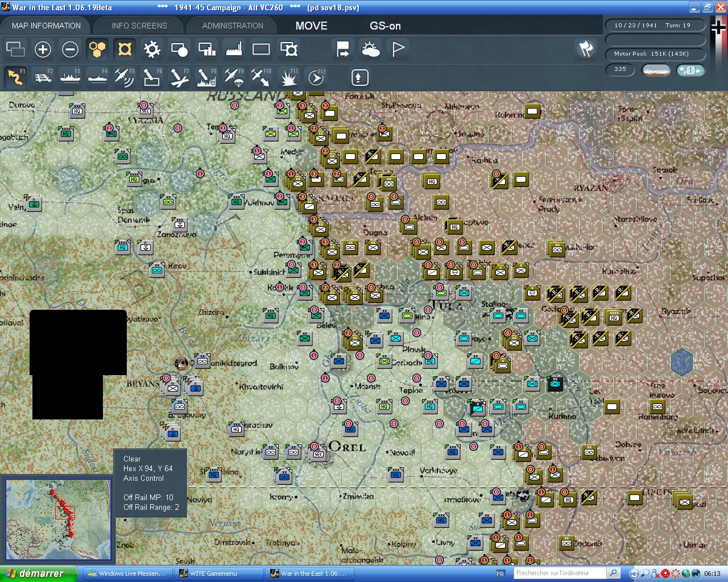Activate air reconnaissance mode (F5)

125,77
